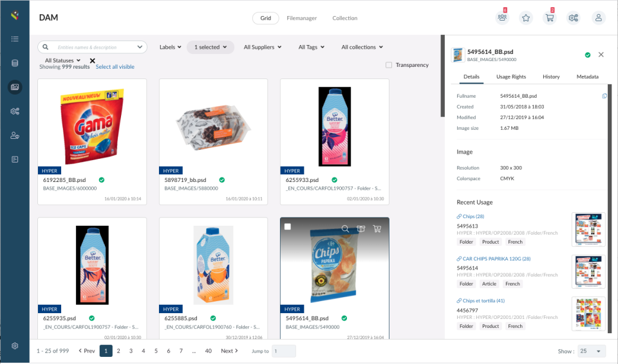Open the Labels dropdown
The height and width of the screenshot is (364, 618).
(x=170, y=47)
